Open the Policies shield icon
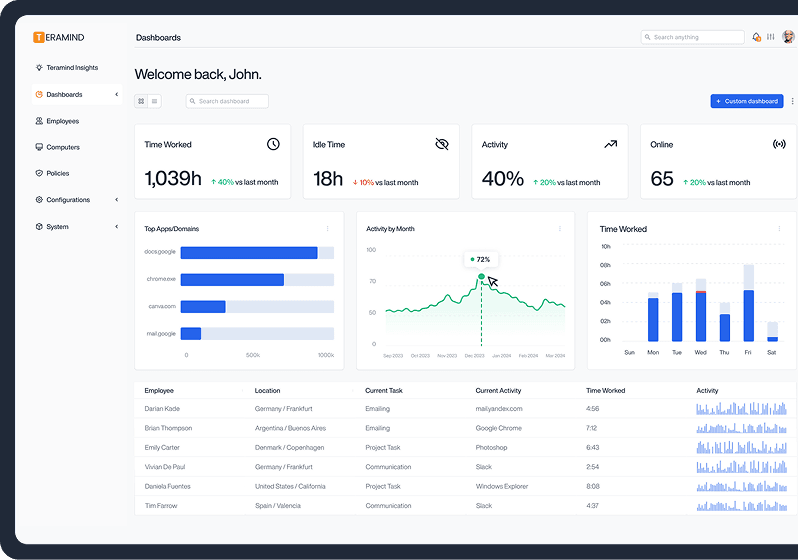This screenshot has width=798, height=560. coord(39,173)
